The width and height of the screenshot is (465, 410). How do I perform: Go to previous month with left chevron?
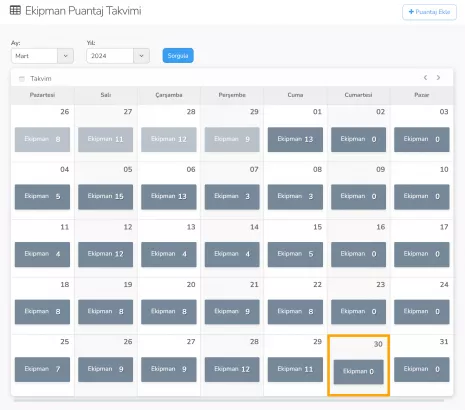pyautogui.click(x=425, y=78)
